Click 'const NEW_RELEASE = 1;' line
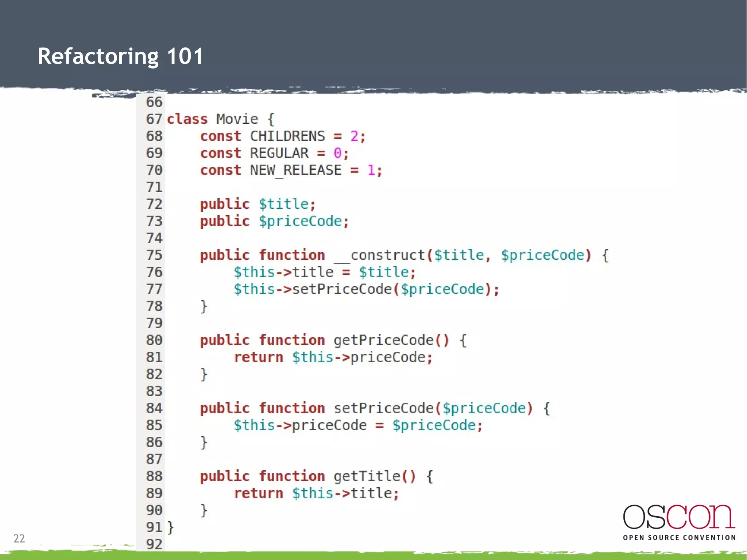This screenshot has width=747, height=560. [x=291, y=170]
